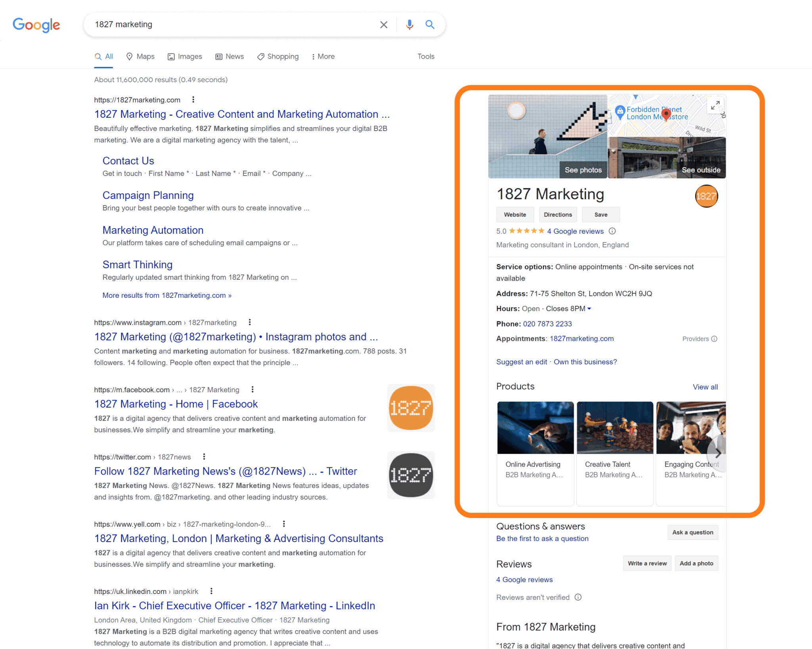Open the three-dot menu on the first result

tap(193, 99)
